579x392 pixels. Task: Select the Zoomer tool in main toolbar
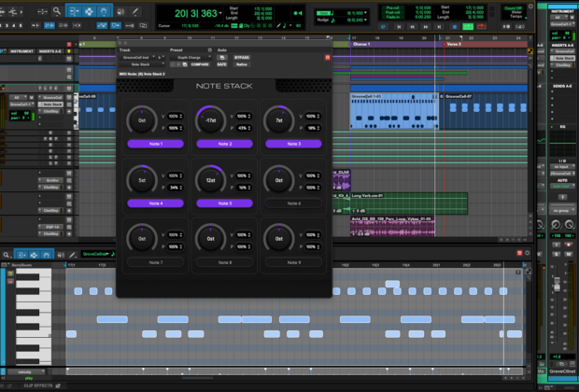click(57, 11)
